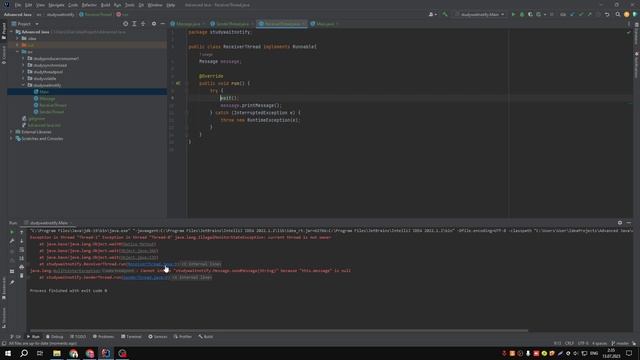Toggle the Structure tool window stripe button
The image size is (640, 360).
click(4, 318)
